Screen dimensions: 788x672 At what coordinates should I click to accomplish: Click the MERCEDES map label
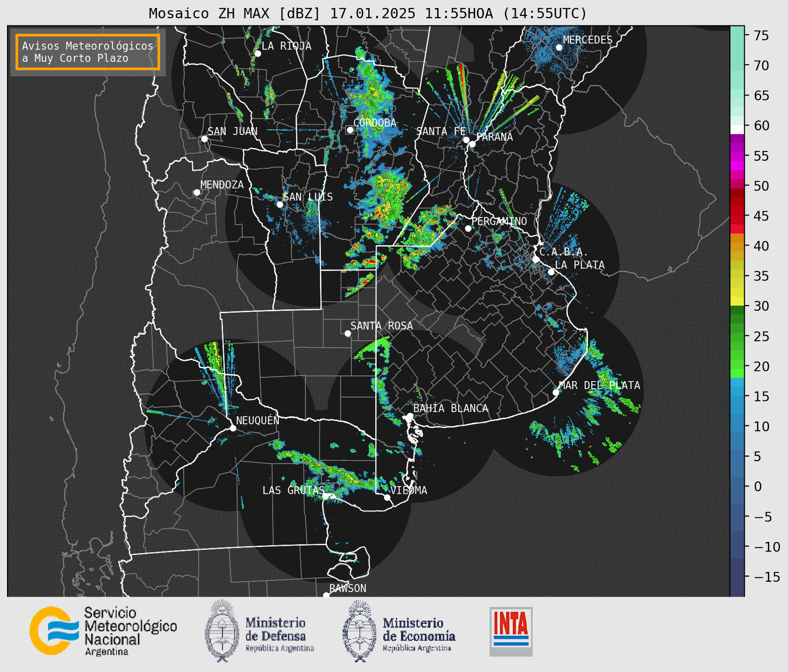point(588,40)
